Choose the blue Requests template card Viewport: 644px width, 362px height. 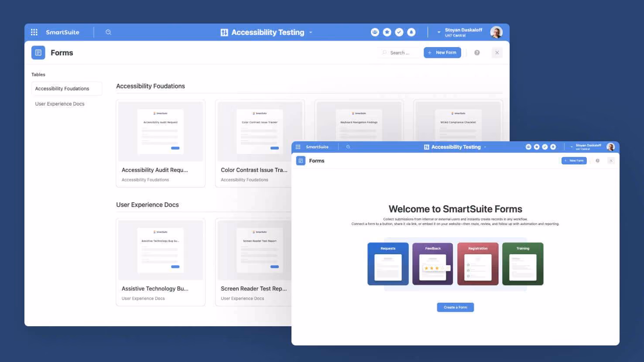point(388,264)
